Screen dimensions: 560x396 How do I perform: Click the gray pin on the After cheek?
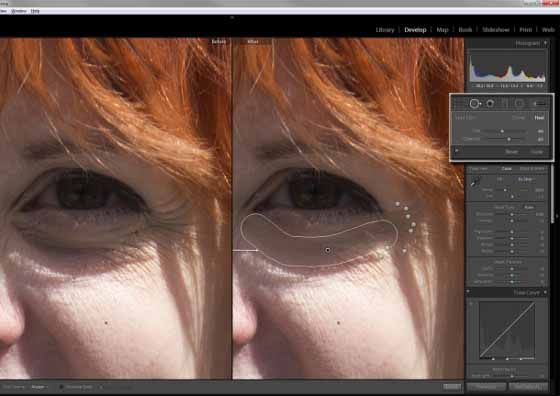339,323
